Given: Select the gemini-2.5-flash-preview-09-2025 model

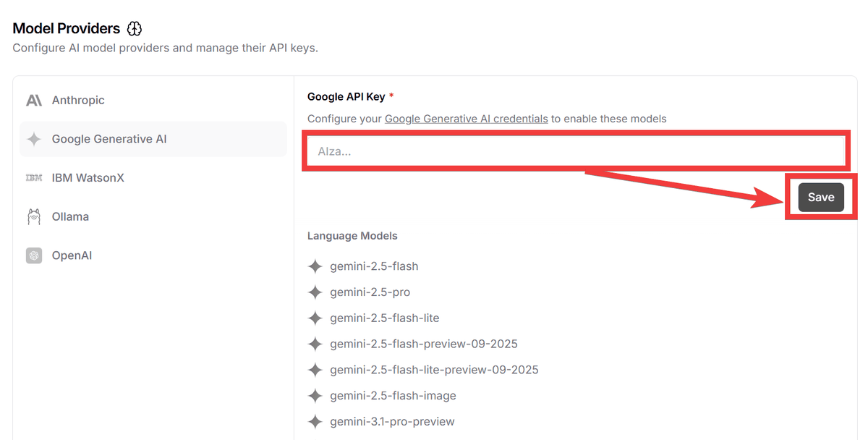Looking at the screenshot, I should click(423, 344).
